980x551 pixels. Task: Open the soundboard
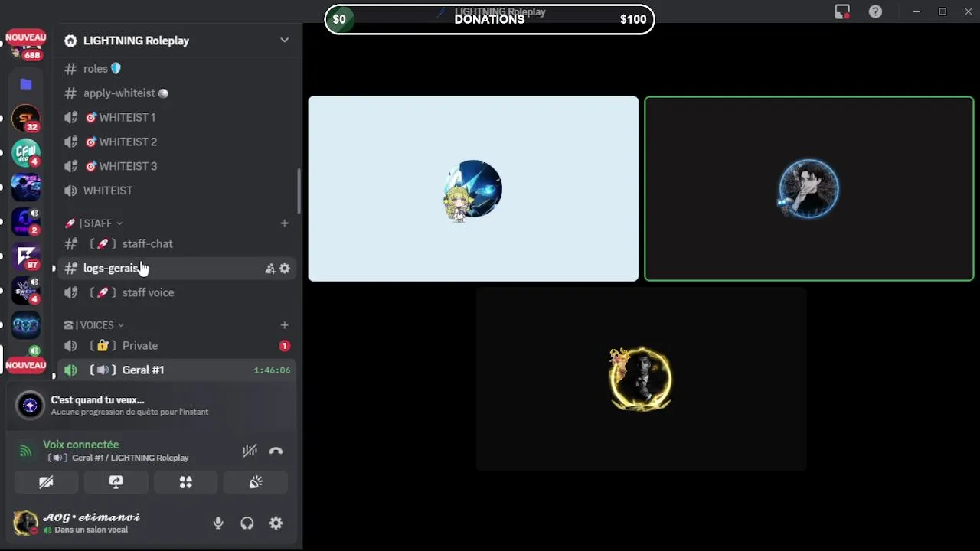coord(255,482)
